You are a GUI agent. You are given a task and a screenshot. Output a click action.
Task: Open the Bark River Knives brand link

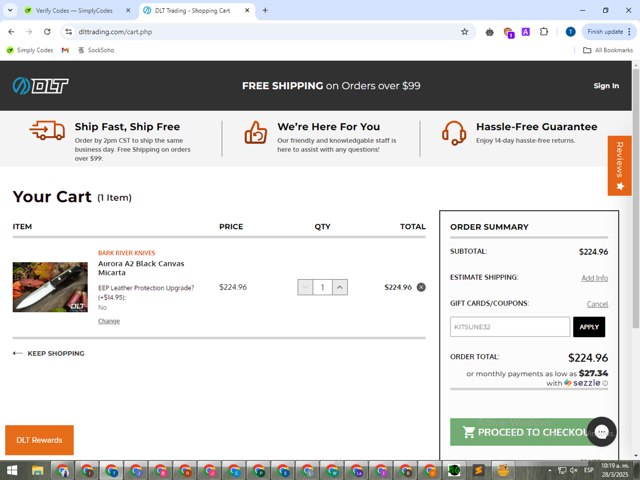coord(127,253)
